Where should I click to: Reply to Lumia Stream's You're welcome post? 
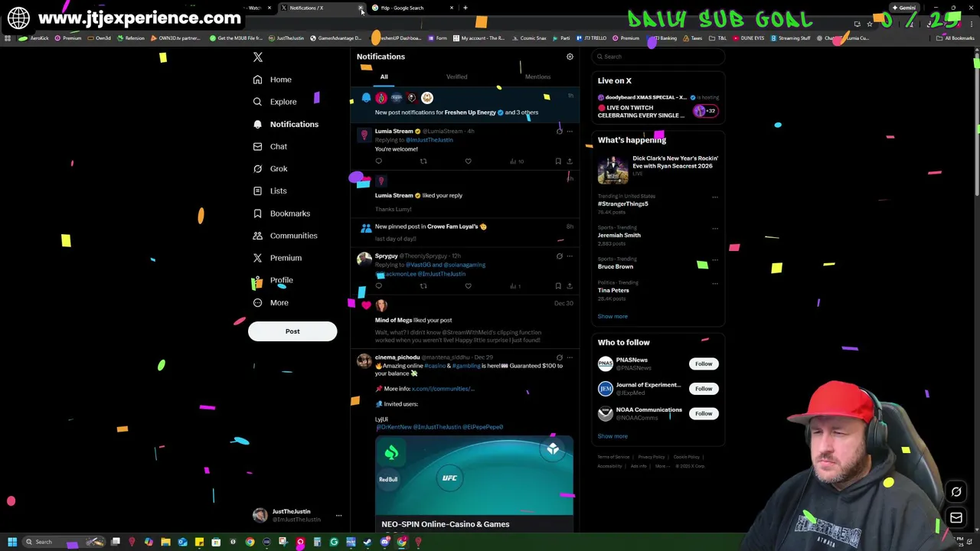pos(378,161)
